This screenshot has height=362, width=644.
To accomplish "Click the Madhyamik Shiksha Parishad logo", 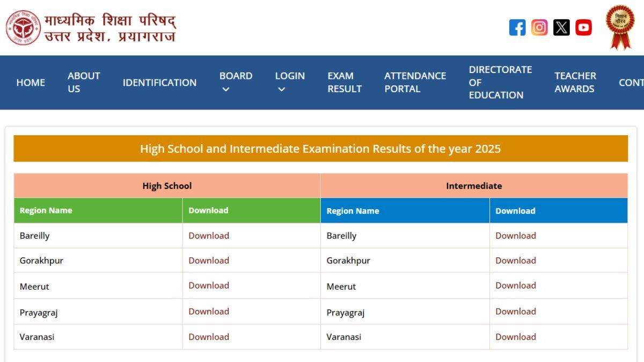I will 21,27.
